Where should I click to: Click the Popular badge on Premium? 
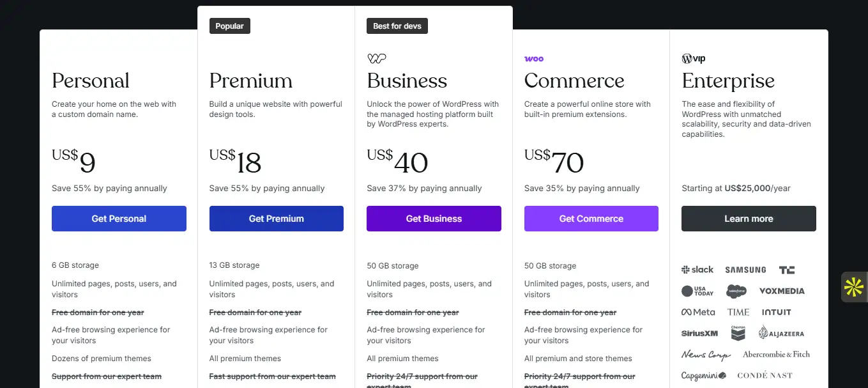[230, 26]
